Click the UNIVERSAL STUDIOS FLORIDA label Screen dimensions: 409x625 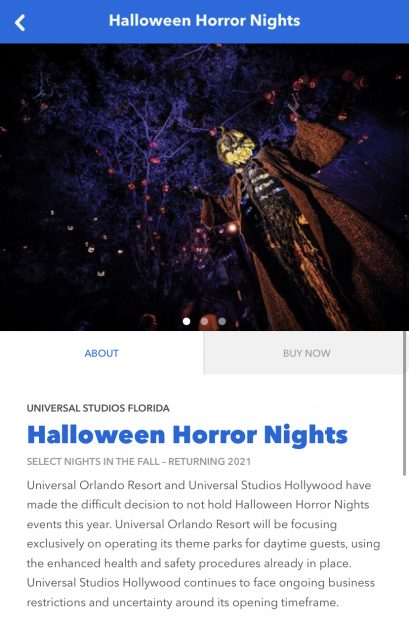tap(98, 408)
